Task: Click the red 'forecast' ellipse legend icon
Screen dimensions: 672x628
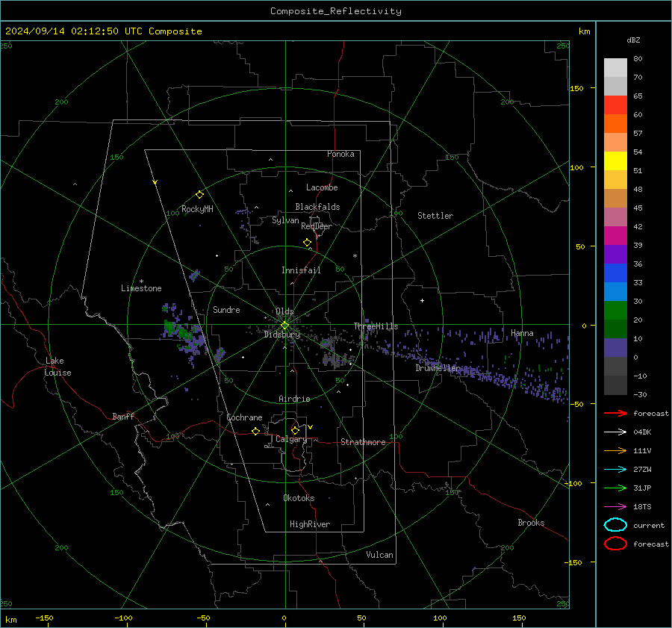Action: 615,544
